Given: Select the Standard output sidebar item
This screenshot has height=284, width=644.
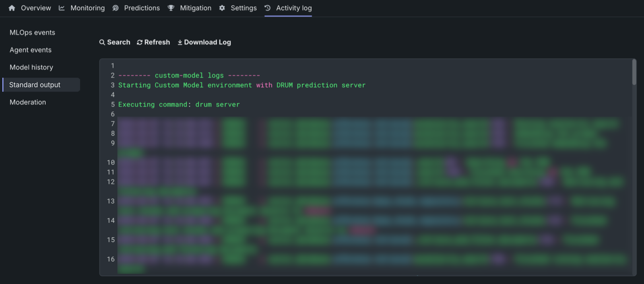Looking at the screenshot, I should (35, 85).
